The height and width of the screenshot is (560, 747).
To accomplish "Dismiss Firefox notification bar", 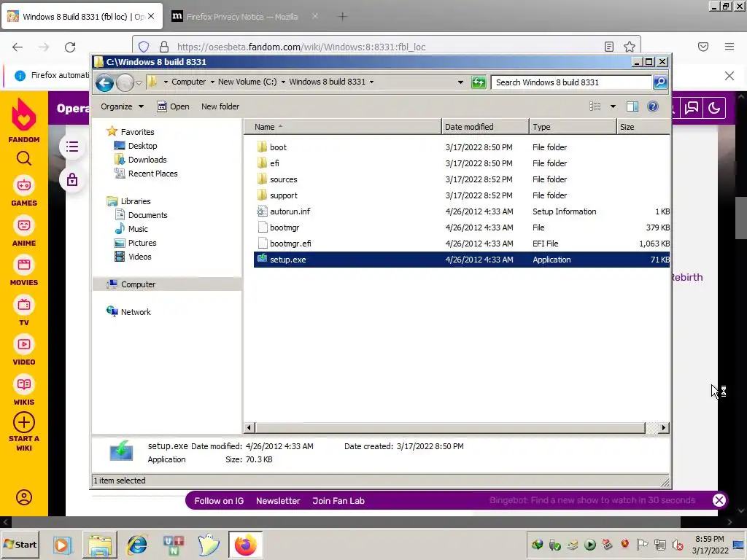I will coord(729,76).
